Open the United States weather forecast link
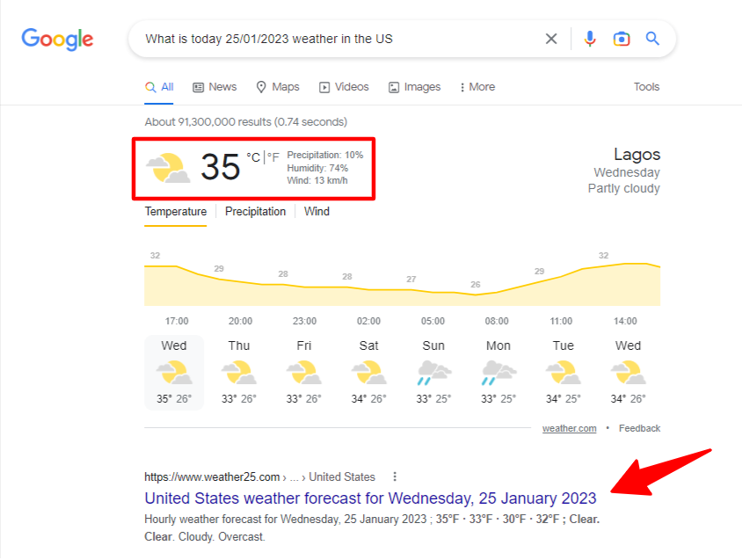This screenshot has width=742, height=560. click(369, 498)
